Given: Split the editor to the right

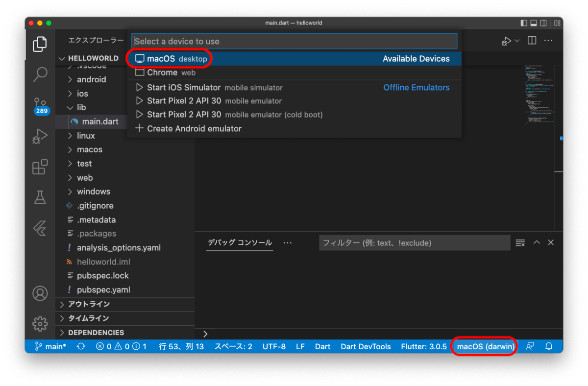Looking at the screenshot, I should [x=532, y=41].
